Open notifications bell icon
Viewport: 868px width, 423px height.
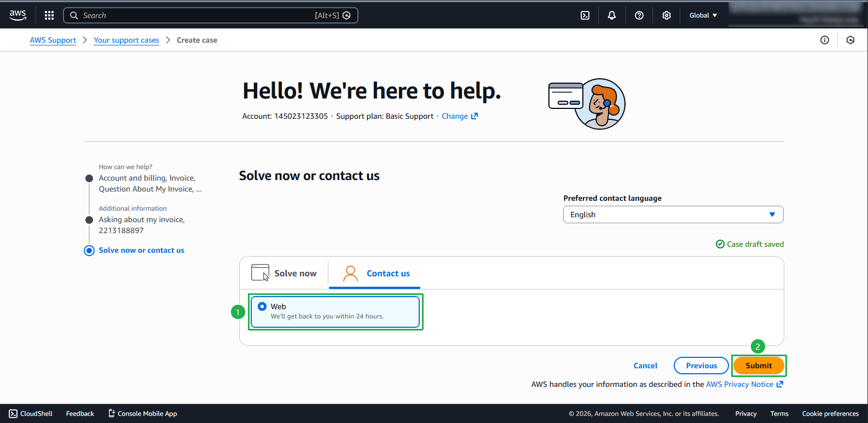[x=612, y=15]
